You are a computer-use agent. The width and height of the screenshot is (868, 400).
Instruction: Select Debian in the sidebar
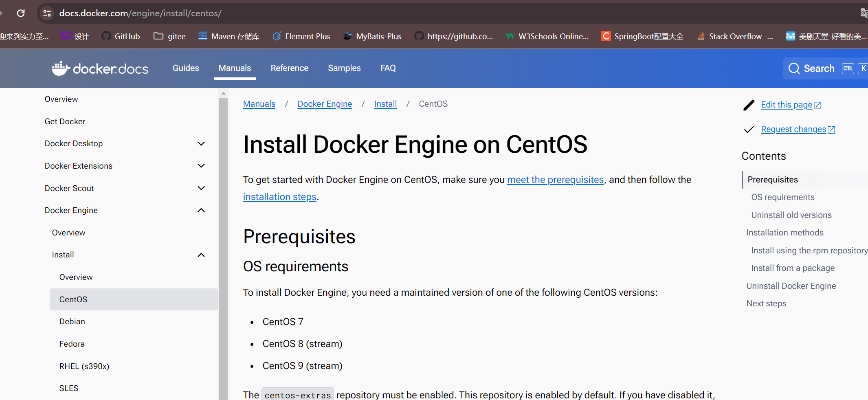pos(72,321)
